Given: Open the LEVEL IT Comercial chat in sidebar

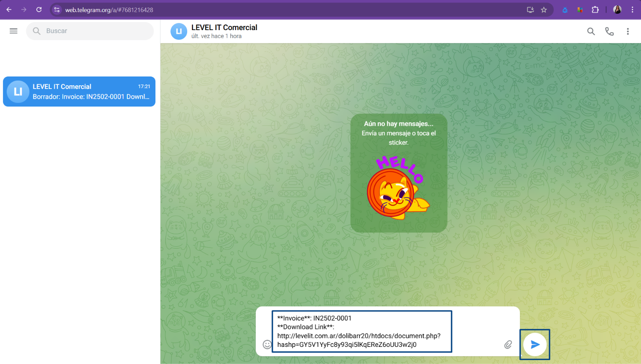Looking at the screenshot, I should click(79, 92).
